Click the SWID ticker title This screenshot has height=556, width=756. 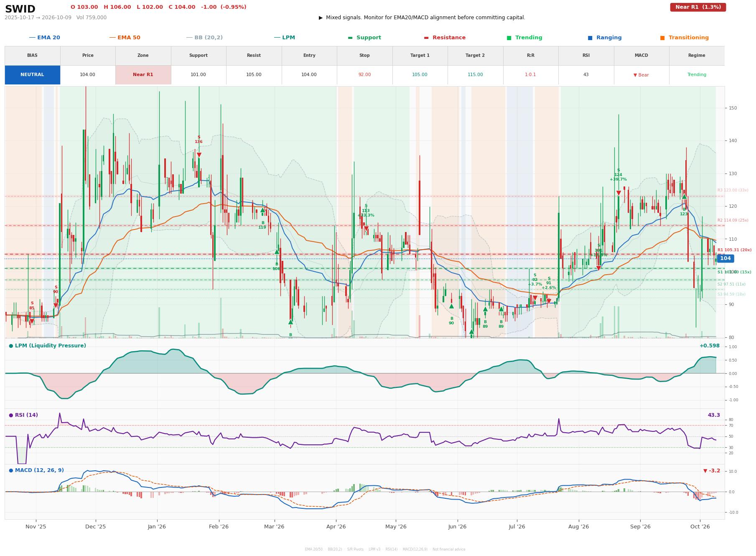(20, 9)
